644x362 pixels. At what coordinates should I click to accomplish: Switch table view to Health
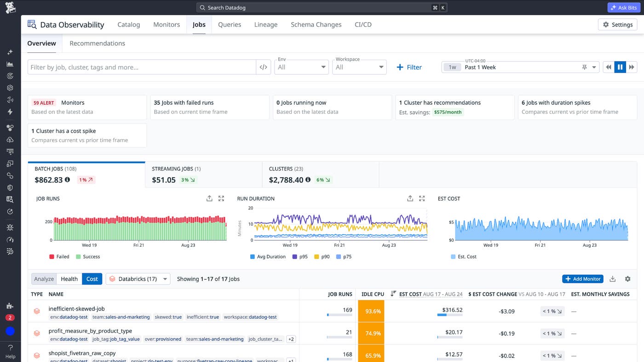coord(69,279)
